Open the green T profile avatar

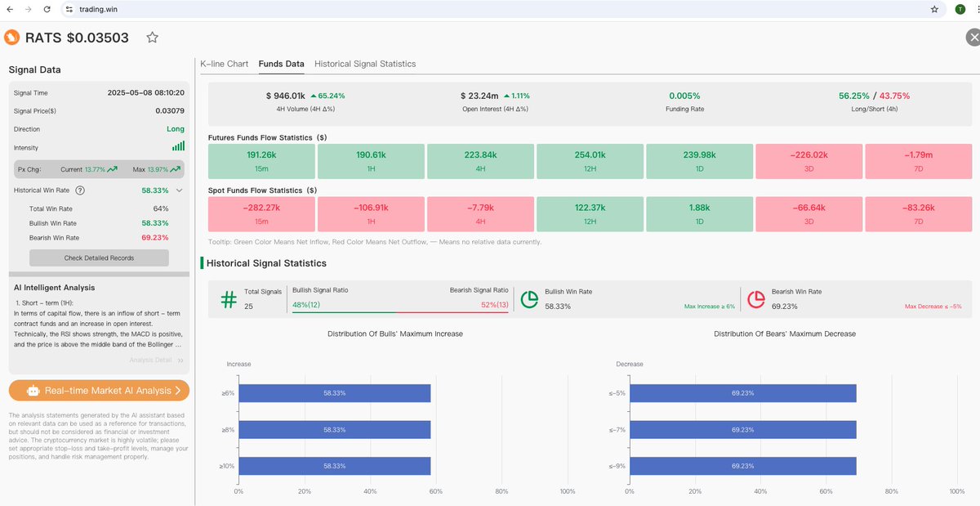tap(960, 9)
